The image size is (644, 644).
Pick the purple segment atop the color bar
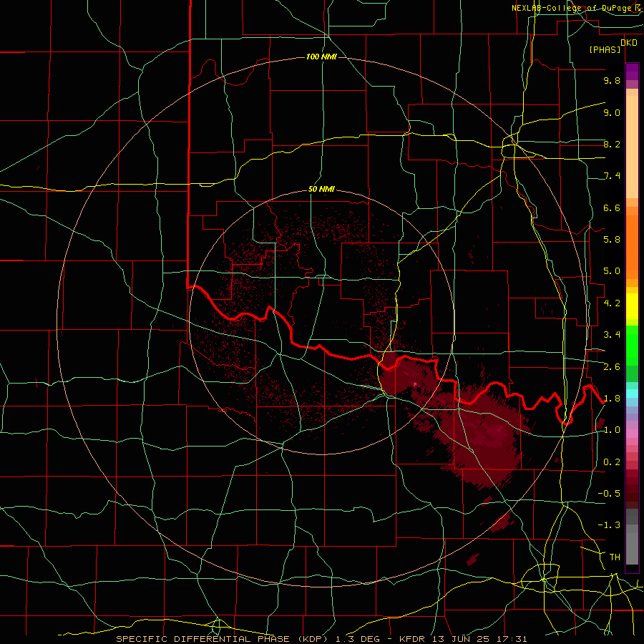click(x=632, y=72)
